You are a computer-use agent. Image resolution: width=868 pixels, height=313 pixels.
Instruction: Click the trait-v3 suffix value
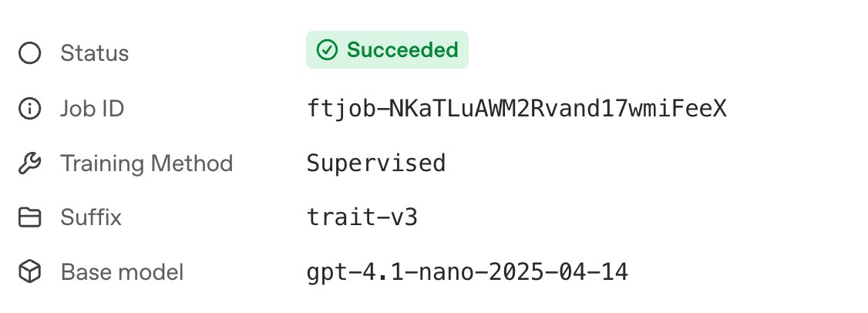(362, 218)
